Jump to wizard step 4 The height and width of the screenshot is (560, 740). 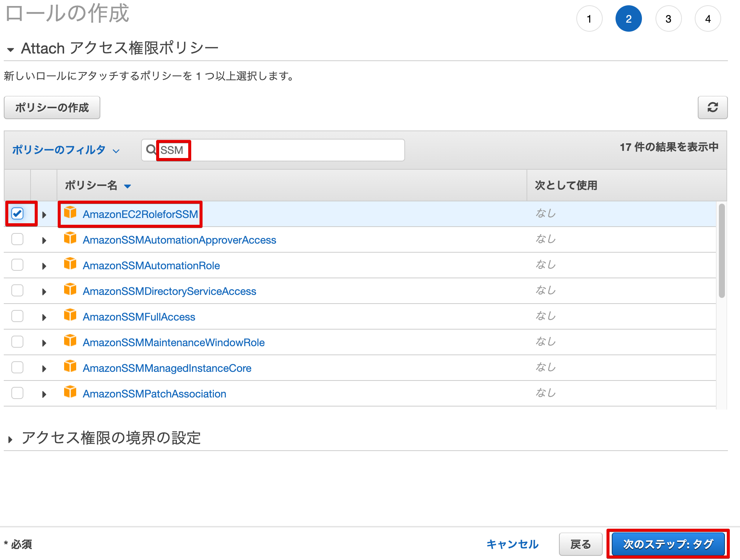click(x=708, y=18)
